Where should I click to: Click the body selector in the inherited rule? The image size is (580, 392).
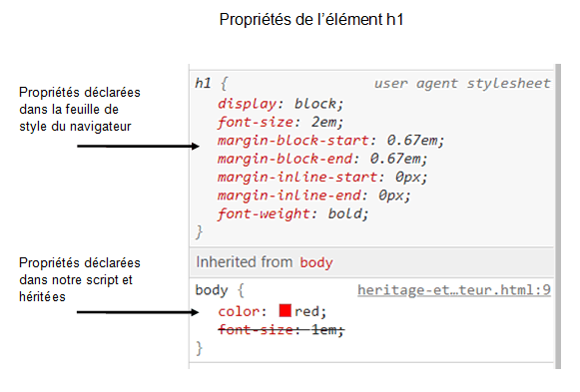coord(212,290)
